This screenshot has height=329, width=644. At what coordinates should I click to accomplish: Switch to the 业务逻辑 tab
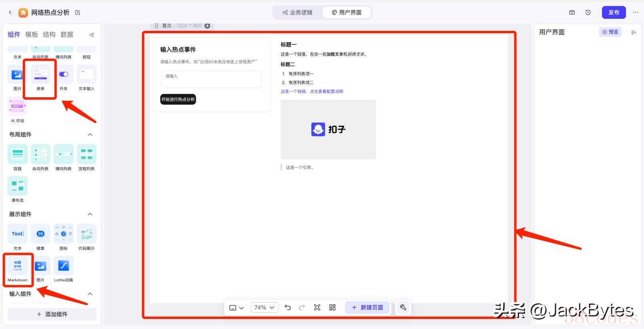coord(297,12)
